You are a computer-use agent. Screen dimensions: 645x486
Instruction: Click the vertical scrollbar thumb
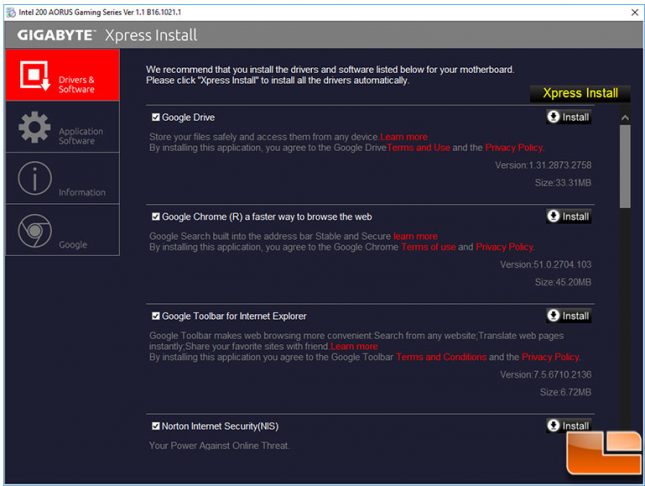(625, 166)
